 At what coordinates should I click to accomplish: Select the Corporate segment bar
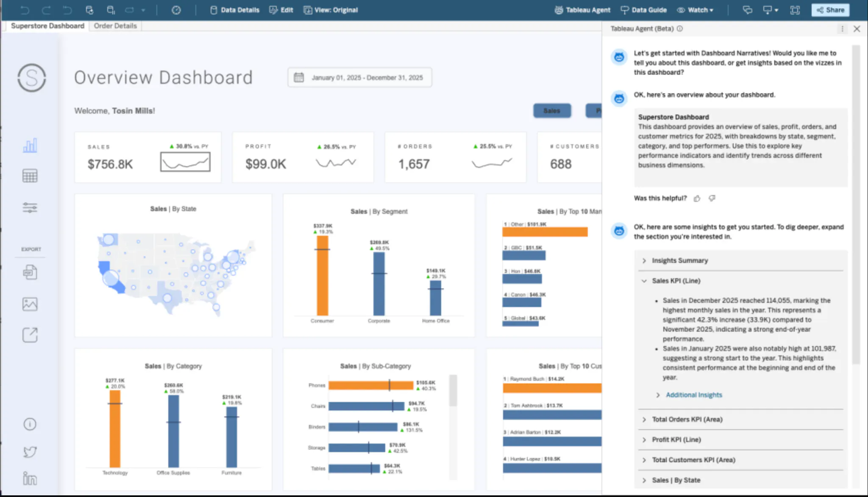tap(379, 284)
